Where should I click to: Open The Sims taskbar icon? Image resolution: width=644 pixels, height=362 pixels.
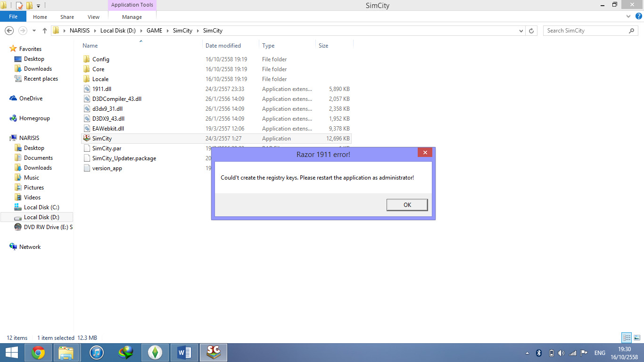[x=155, y=352]
